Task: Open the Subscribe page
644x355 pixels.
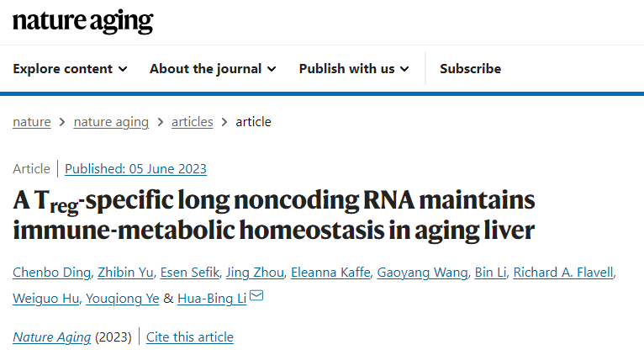Action: click(x=470, y=69)
